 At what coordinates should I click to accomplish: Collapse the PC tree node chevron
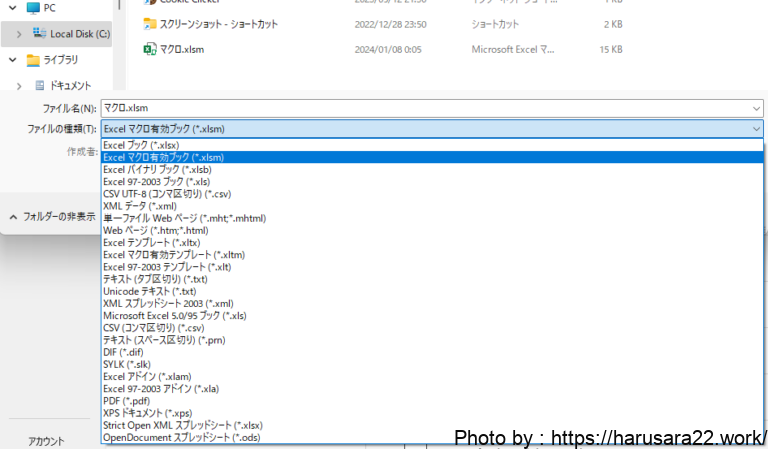pyautogui.click(x=13, y=8)
